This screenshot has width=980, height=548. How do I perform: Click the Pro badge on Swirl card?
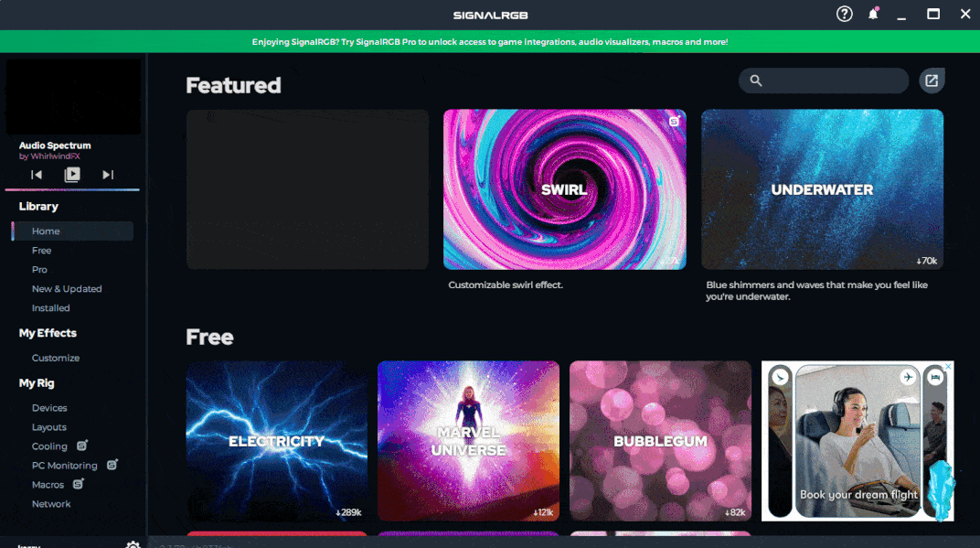coord(674,122)
